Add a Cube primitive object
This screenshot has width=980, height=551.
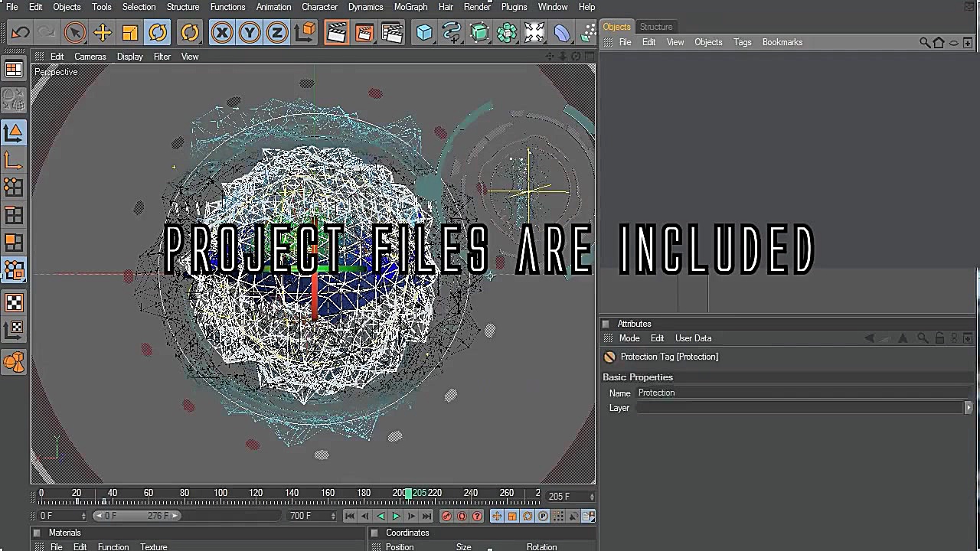tap(424, 32)
